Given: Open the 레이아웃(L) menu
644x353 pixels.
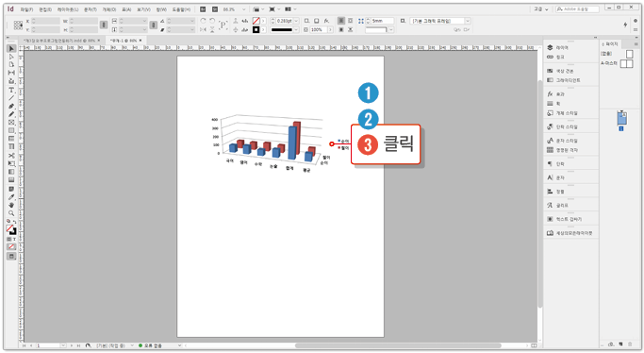Looking at the screenshot, I should click(68, 9).
